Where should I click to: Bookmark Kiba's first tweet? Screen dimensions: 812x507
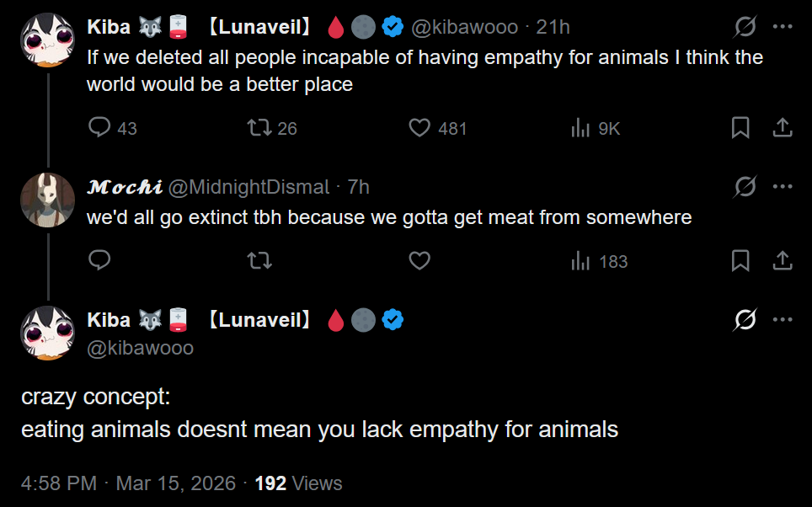(x=740, y=128)
